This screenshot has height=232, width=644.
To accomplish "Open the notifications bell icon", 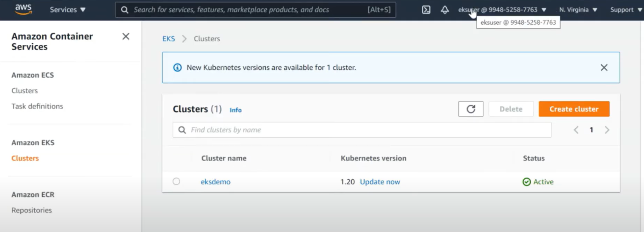I will 445,10.
